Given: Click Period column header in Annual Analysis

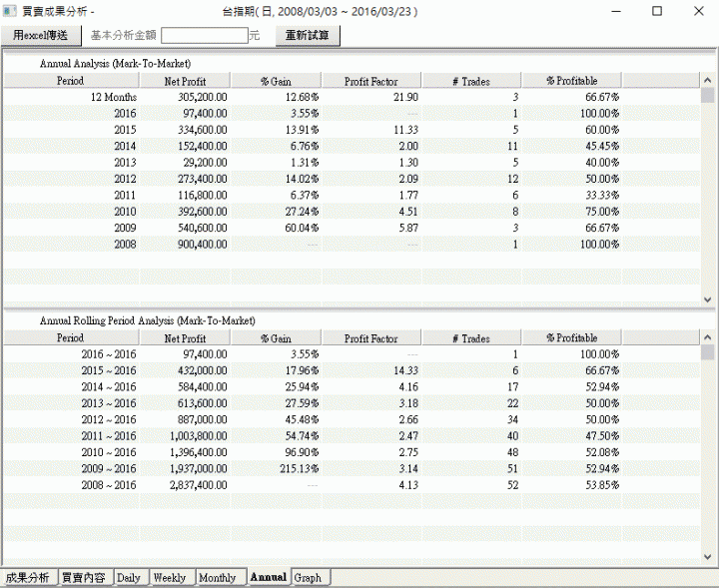Looking at the screenshot, I should click(x=71, y=81).
